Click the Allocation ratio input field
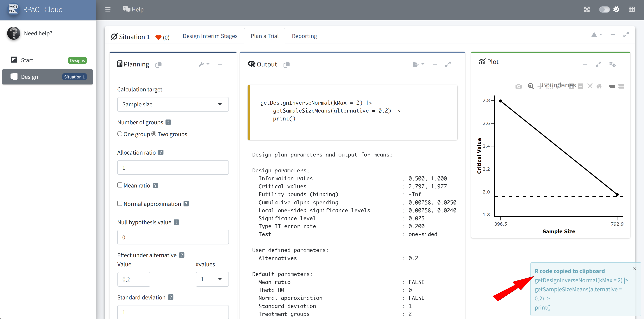Viewport: 644px width, 319px height. pyautogui.click(x=173, y=167)
